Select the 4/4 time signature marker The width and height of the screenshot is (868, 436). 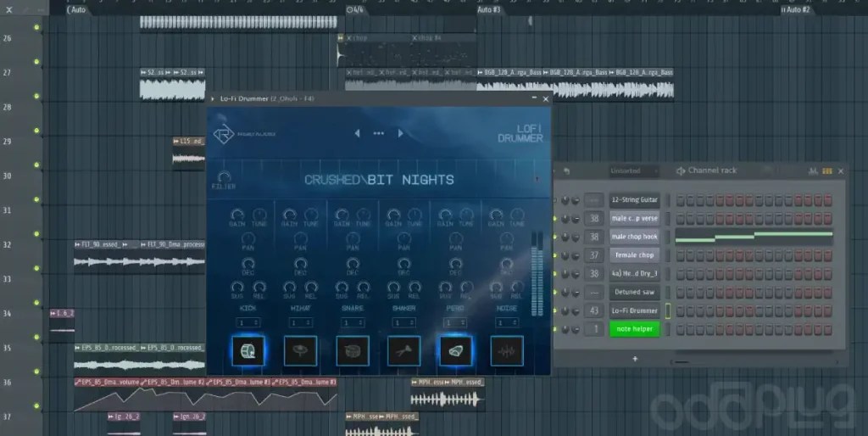coord(355,9)
